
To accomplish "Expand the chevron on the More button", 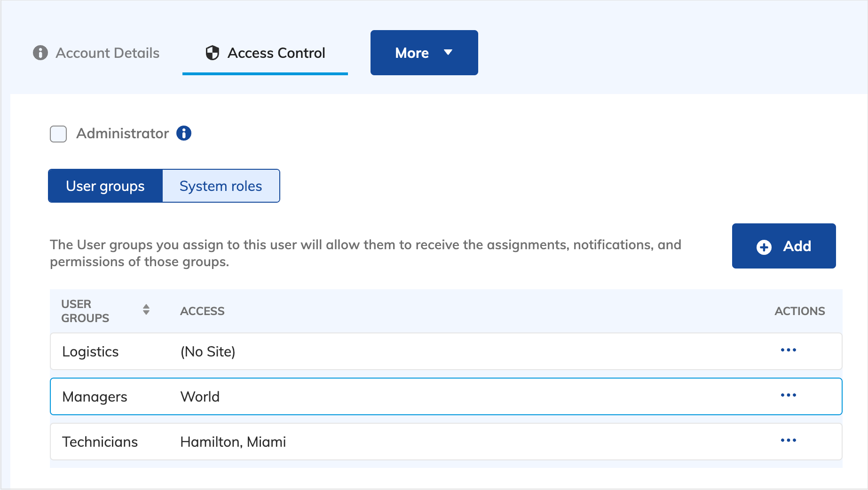I will pyautogui.click(x=448, y=53).
